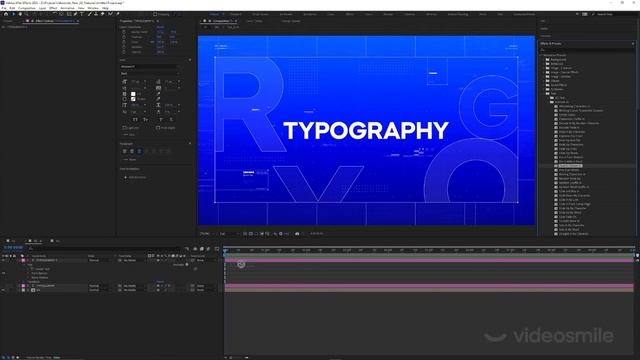
Task: Select the Pen tool
Action: pos(76,14)
